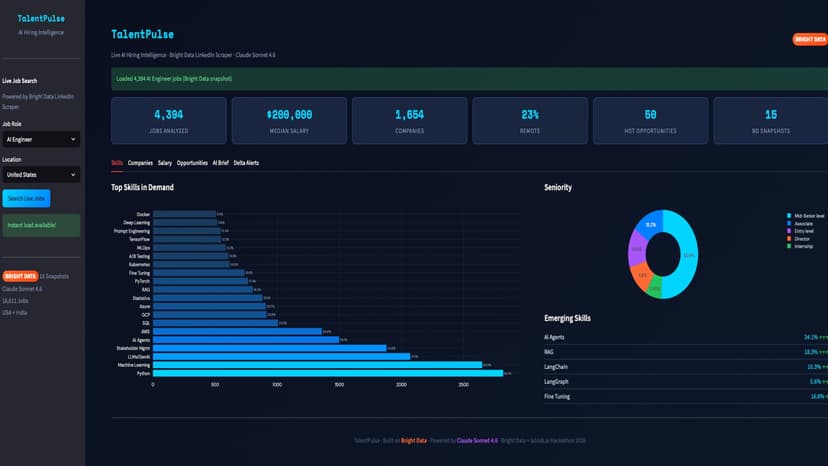The height and width of the screenshot is (466, 828).
Task: Click the Live Job Search sidebar heading
Action: [20, 81]
